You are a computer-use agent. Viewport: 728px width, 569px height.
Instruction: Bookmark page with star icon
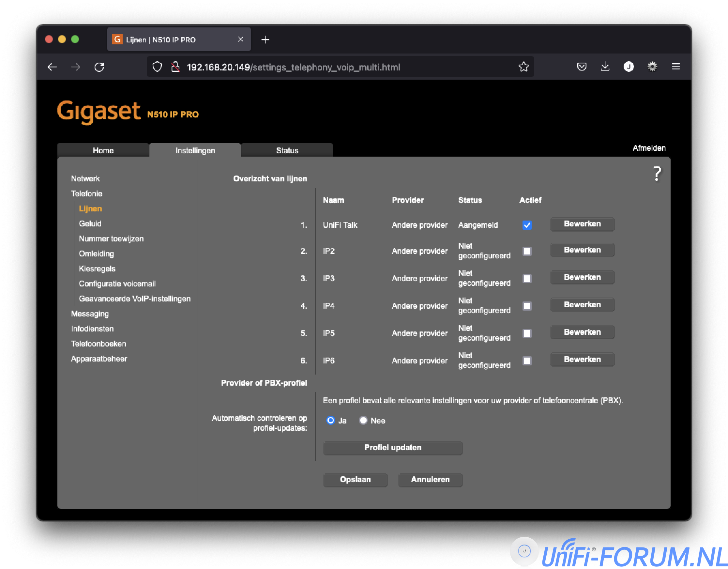[x=523, y=67]
